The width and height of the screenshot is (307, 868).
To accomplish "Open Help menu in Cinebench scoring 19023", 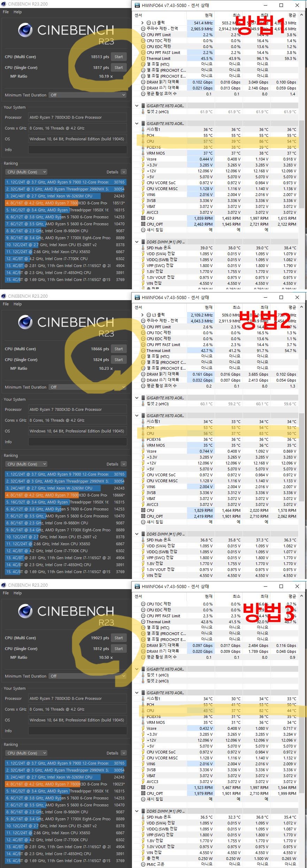I will (17, 593).
